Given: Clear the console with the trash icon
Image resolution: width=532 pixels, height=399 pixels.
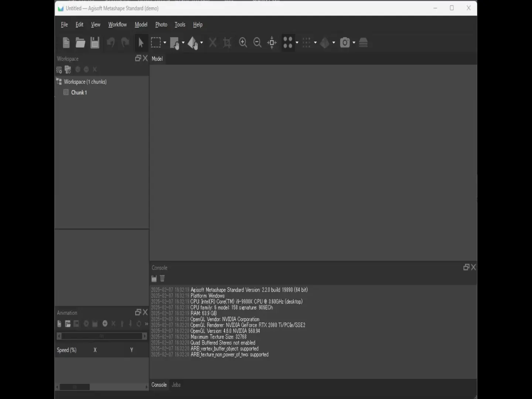Looking at the screenshot, I should coord(162,279).
